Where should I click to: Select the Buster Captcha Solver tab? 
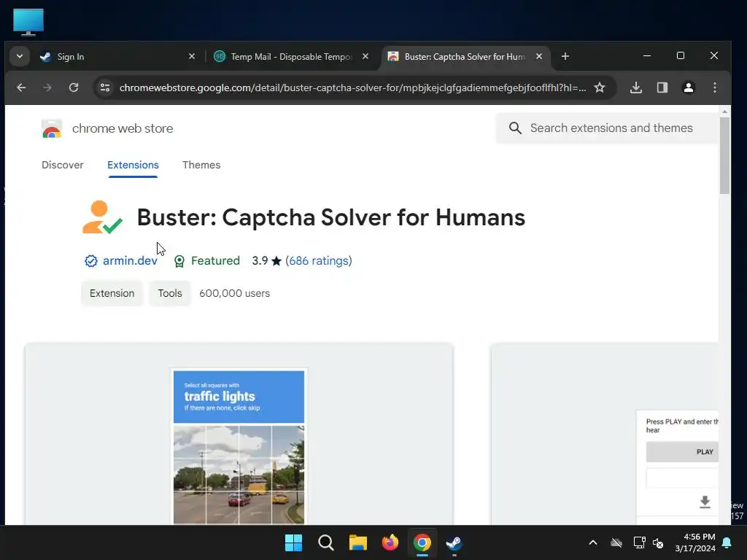click(465, 56)
